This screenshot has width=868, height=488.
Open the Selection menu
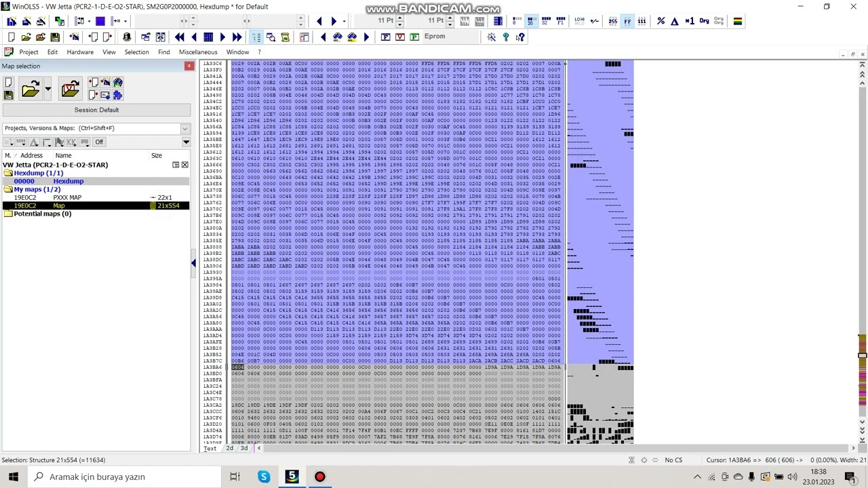[136, 52]
